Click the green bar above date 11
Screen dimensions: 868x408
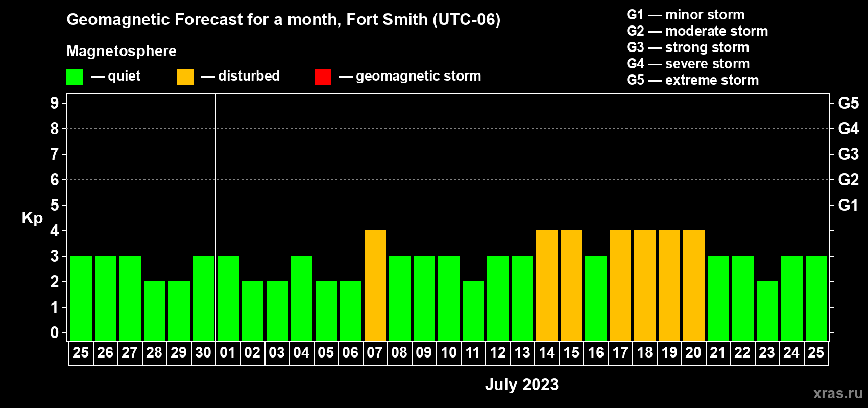pyautogui.click(x=473, y=311)
